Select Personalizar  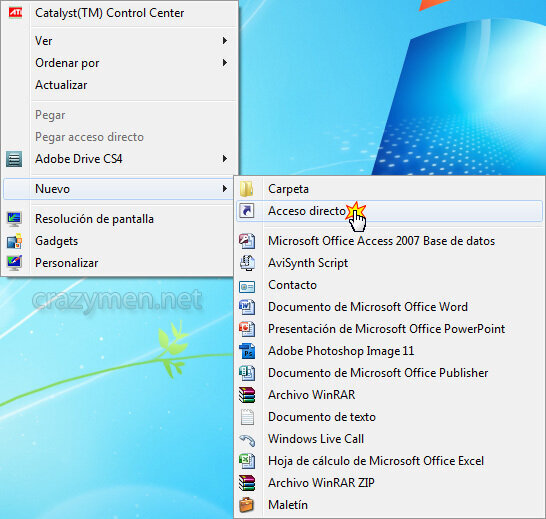click(x=118, y=263)
